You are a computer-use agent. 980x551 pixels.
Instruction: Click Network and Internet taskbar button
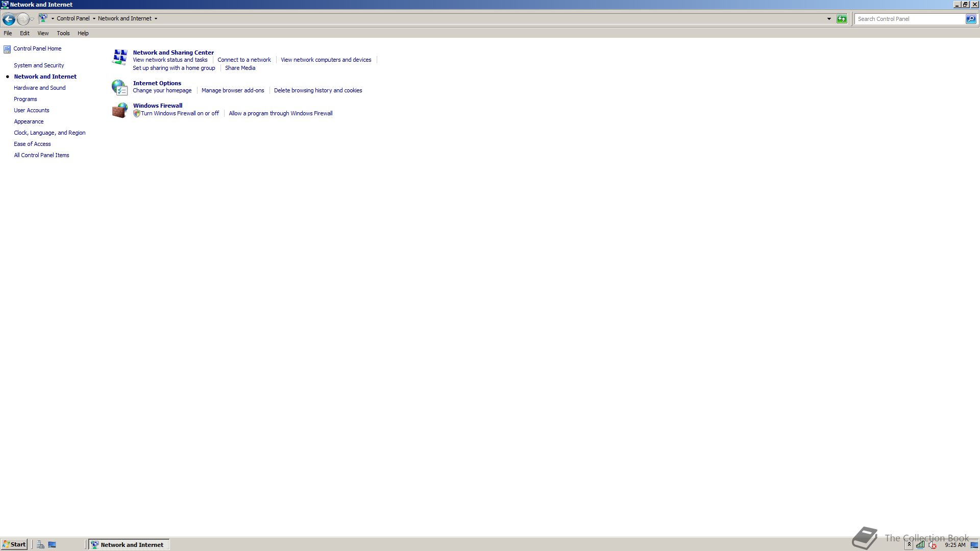click(x=129, y=545)
